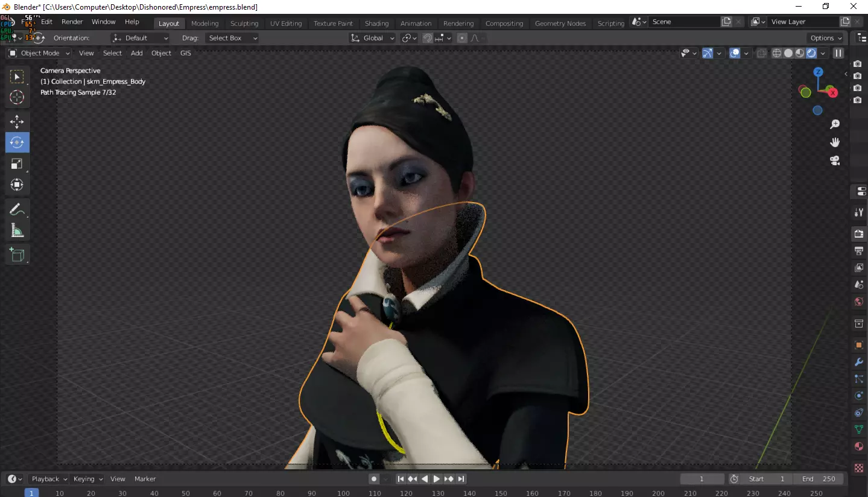Viewport: 868px width, 497px height.
Task: Click the End frame field 250
Action: pyautogui.click(x=819, y=479)
